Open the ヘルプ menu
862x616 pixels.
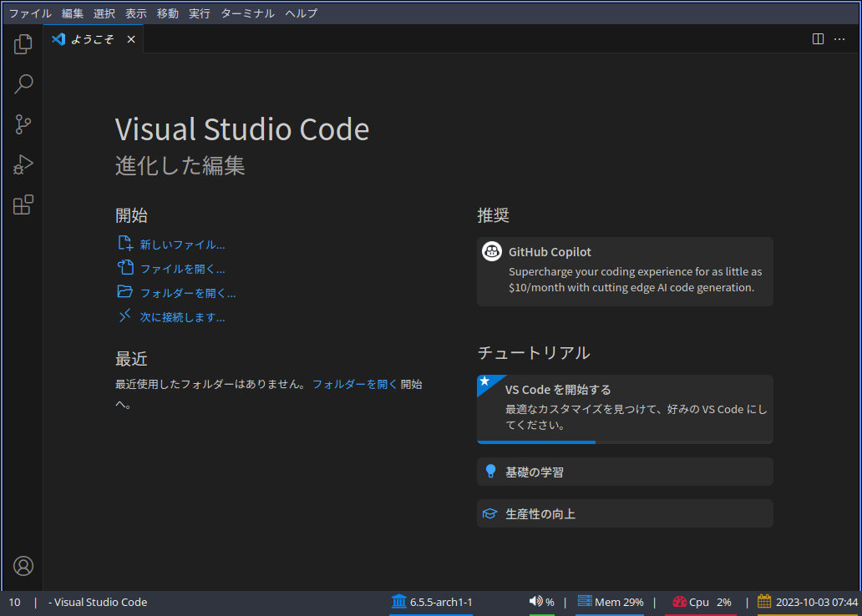coord(302,13)
